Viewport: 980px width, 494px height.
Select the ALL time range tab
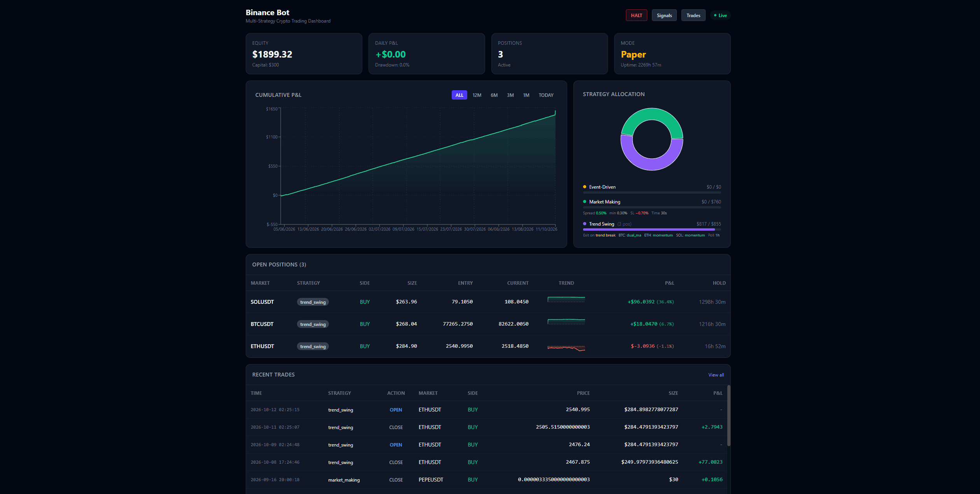pos(459,95)
